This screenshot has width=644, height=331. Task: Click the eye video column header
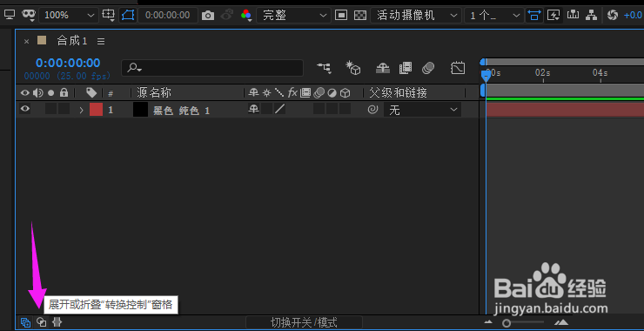[25, 93]
